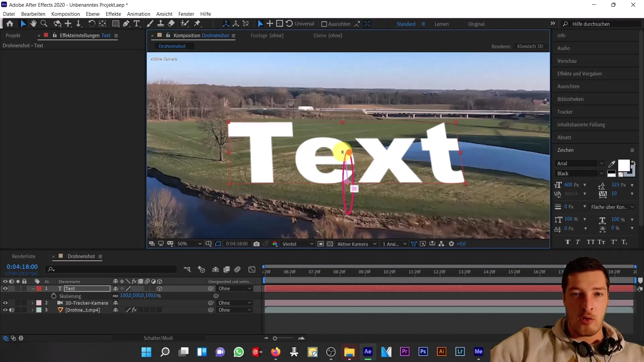Select the Zoom magnifier tool
Screen dimensions: 644x362
click(x=44, y=23)
